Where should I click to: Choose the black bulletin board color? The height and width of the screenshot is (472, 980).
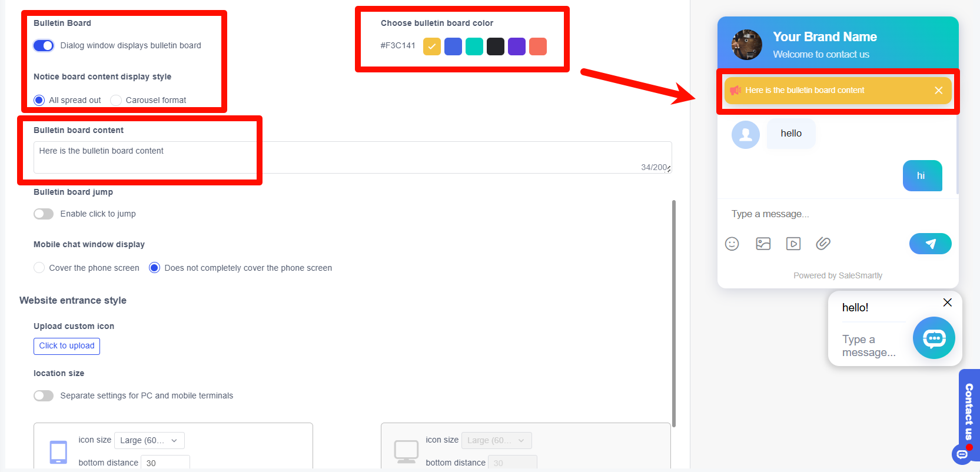coord(496,46)
